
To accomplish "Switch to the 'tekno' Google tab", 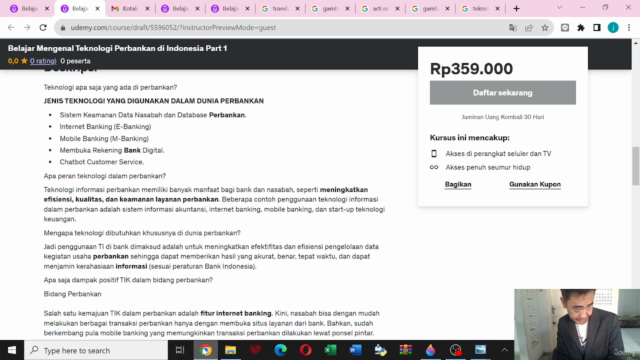I will click(x=480, y=9).
